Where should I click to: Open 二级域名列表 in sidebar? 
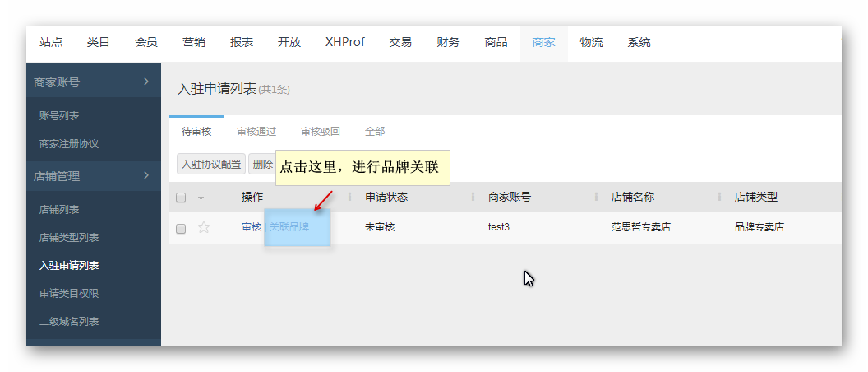(x=69, y=321)
